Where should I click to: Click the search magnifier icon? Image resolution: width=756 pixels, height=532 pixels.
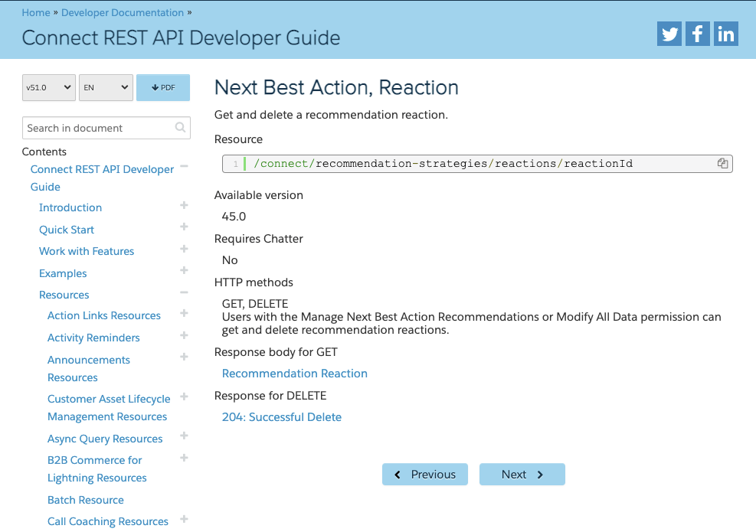[180, 128]
